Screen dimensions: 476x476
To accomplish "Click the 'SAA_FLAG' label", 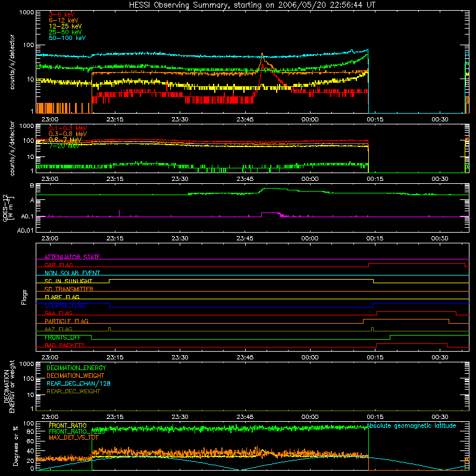I will [x=58, y=313].
